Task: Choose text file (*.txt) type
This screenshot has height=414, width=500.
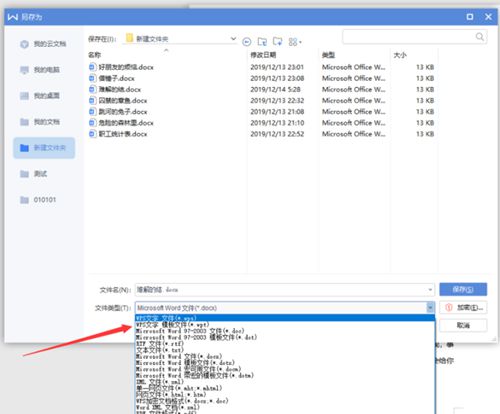Action: point(159,350)
